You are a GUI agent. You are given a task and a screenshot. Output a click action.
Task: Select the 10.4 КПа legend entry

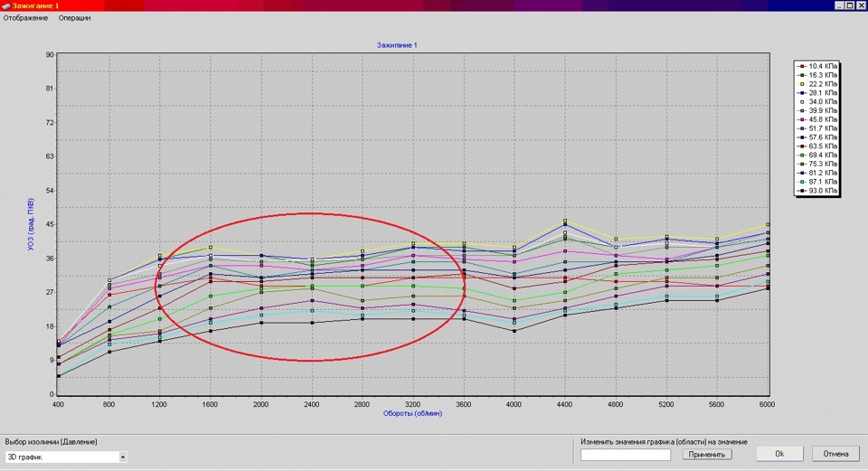[817, 66]
